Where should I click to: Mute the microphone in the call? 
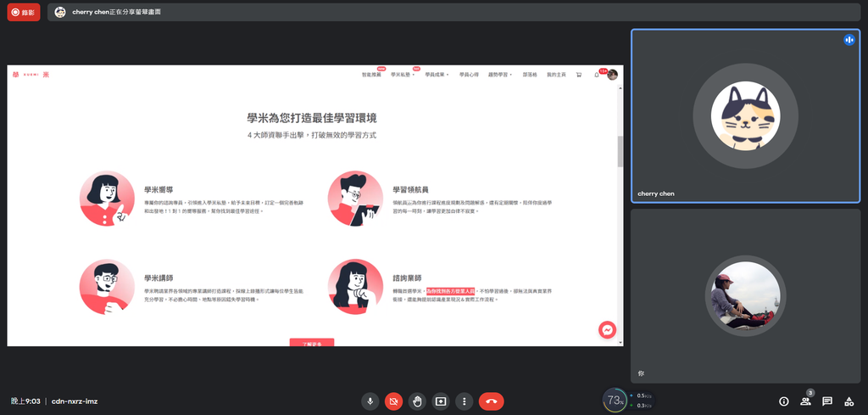click(x=370, y=401)
